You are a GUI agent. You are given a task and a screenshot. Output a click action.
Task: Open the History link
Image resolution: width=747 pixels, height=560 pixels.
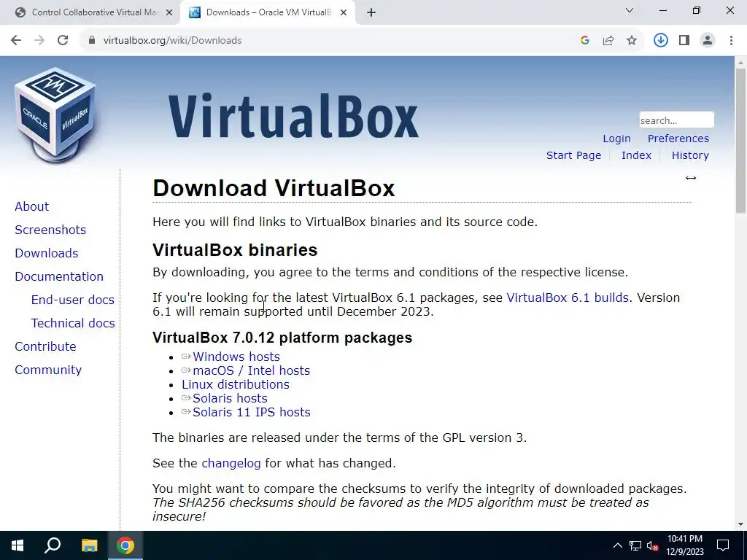pyautogui.click(x=690, y=155)
